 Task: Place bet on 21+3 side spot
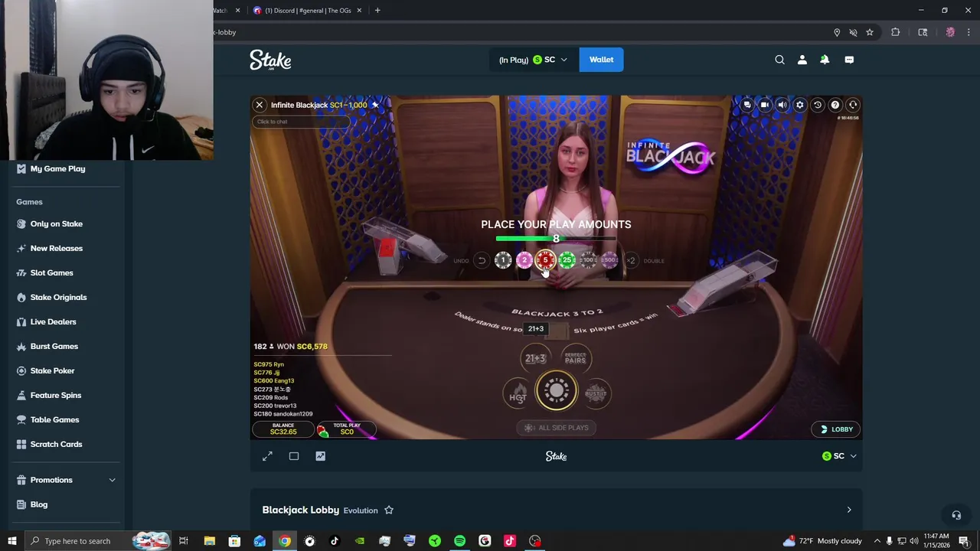click(x=535, y=358)
